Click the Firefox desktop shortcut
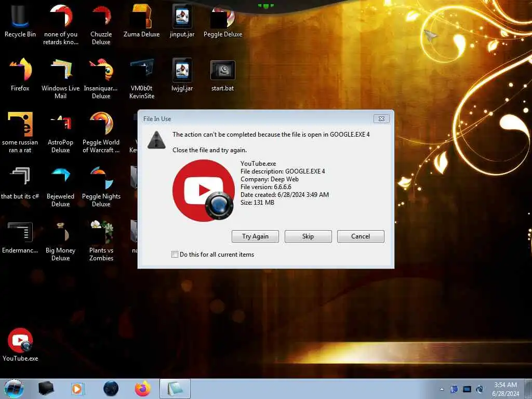The image size is (532, 399). coord(20,75)
